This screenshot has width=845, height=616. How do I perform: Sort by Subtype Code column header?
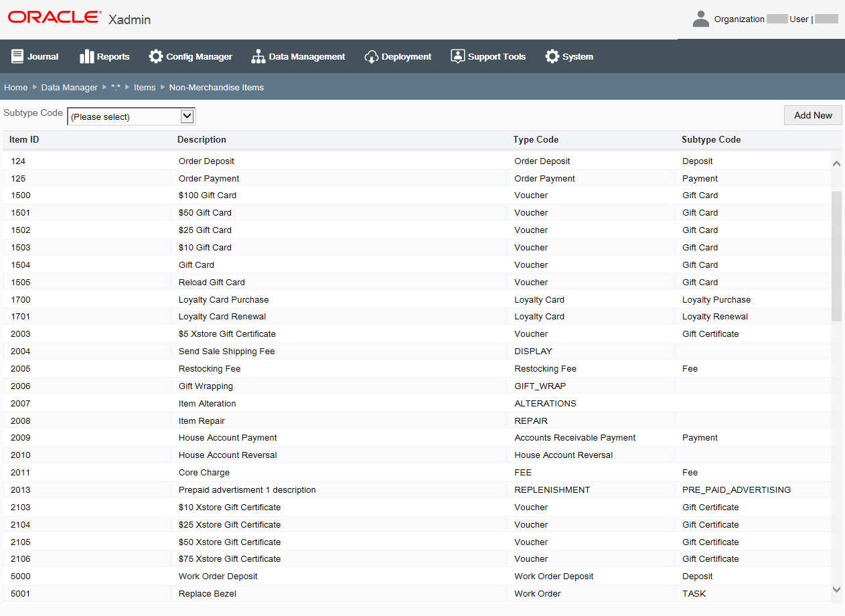click(711, 139)
